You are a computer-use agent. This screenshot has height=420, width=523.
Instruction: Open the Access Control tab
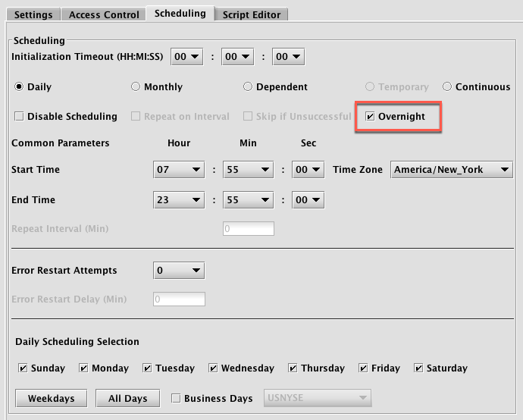tap(104, 14)
